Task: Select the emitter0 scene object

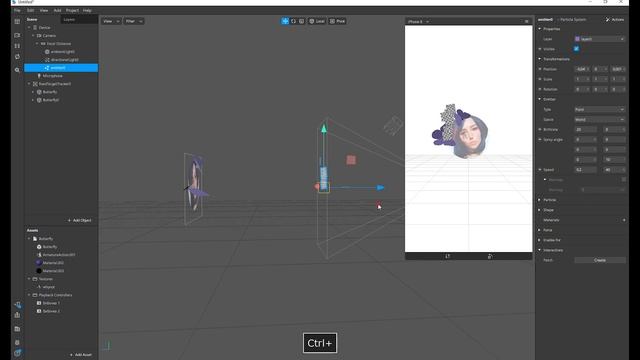Action: [61, 68]
